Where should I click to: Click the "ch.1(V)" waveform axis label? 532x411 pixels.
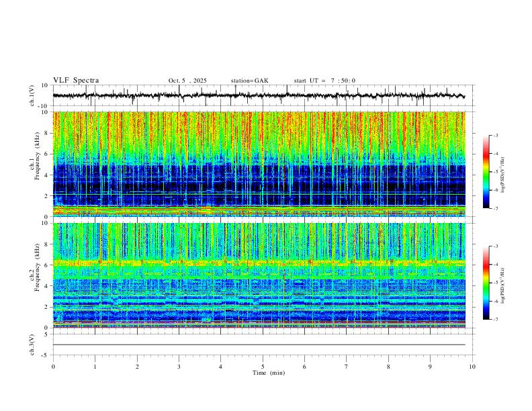tap(32, 95)
